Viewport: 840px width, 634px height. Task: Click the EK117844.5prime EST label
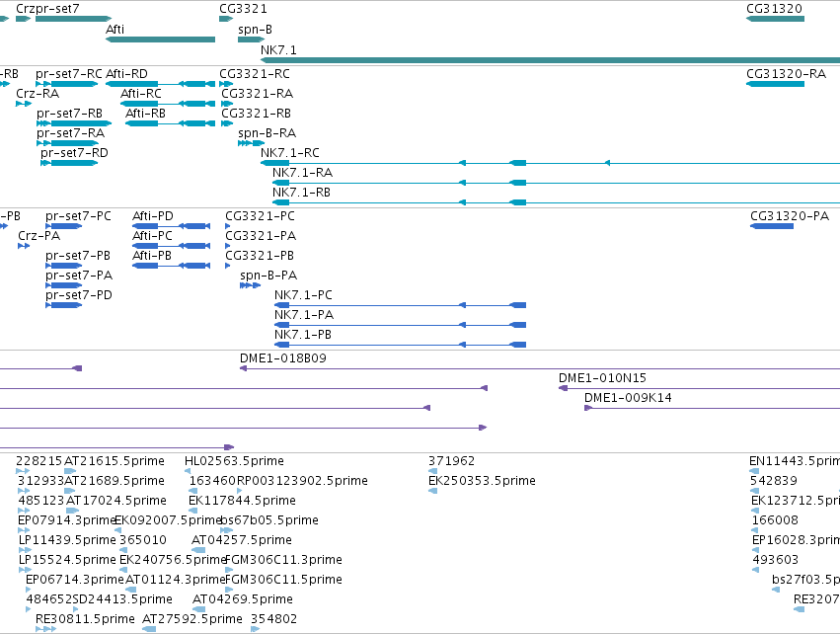tap(242, 501)
